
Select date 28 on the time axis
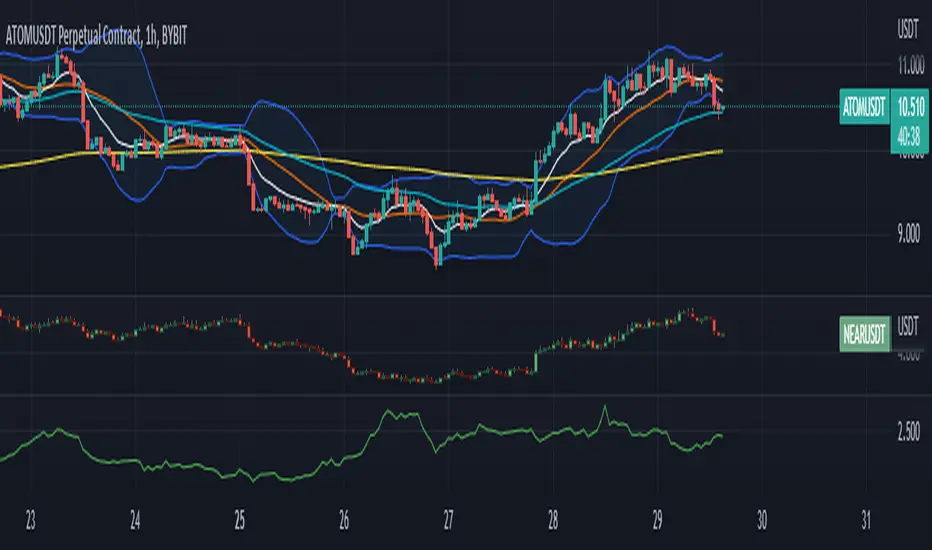[553, 520]
